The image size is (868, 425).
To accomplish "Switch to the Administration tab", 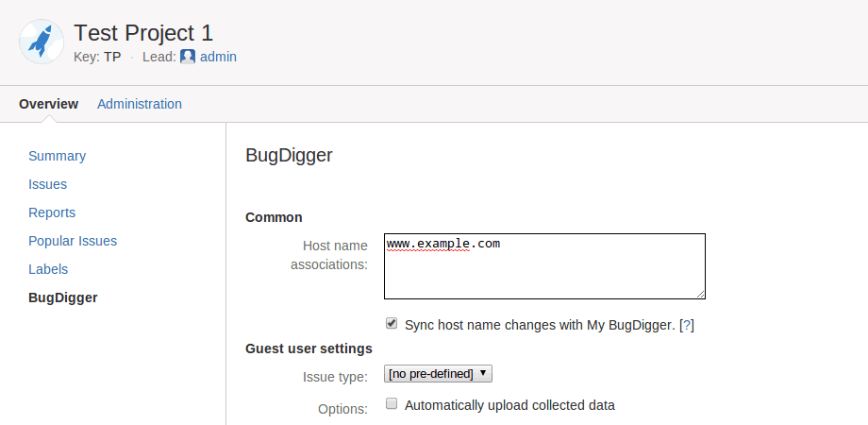I will coord(140,104).
